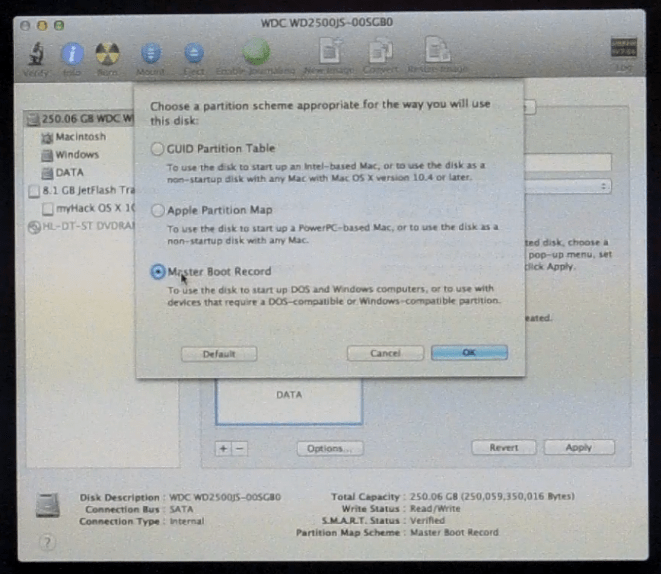Remove partition with minus button
This screenshot has height=574, width=661.
[x=239, y=449]
